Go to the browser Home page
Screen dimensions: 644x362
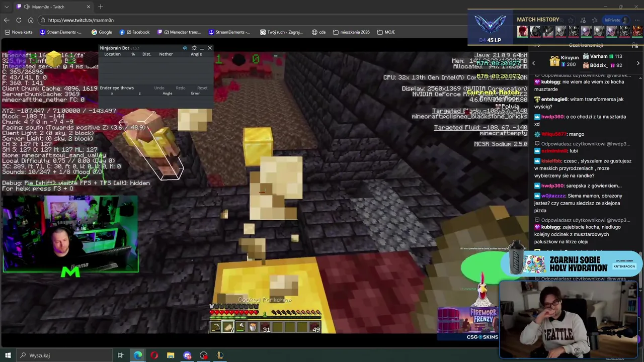31,20
